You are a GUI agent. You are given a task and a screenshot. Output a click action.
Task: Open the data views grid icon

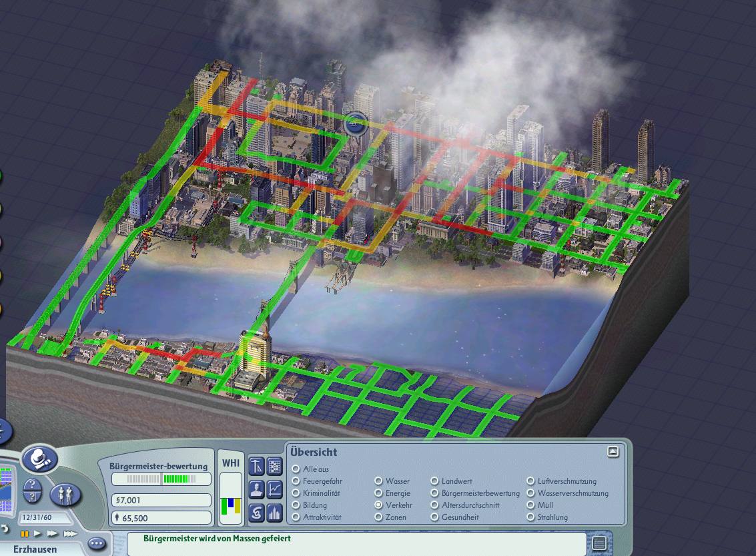point(274,467)
